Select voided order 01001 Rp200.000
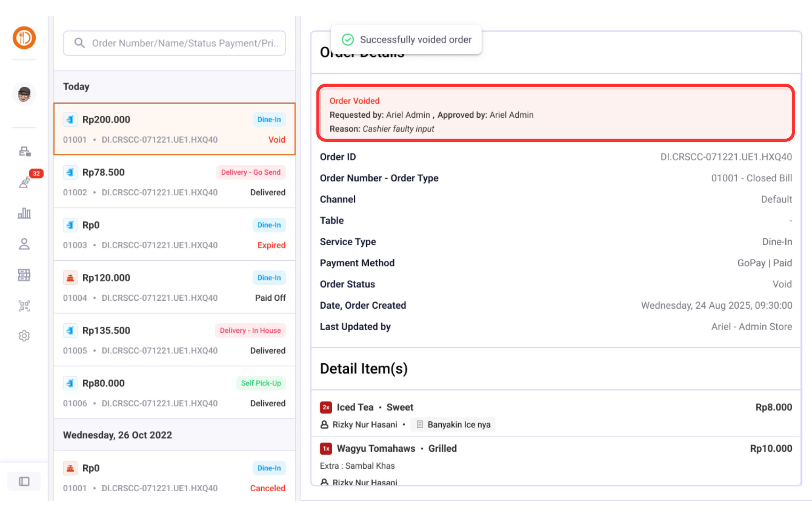This screenshot has width=812, height=519. tap(174, 129)
